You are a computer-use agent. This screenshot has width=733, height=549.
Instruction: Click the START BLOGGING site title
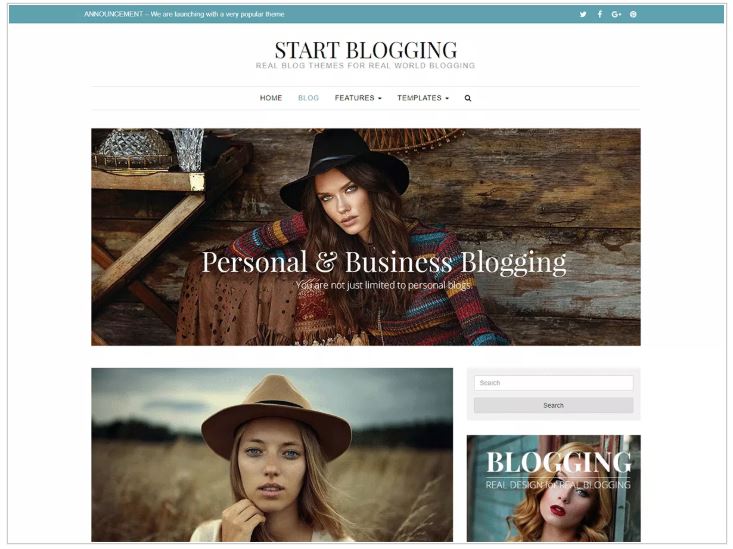coord(366,50)
